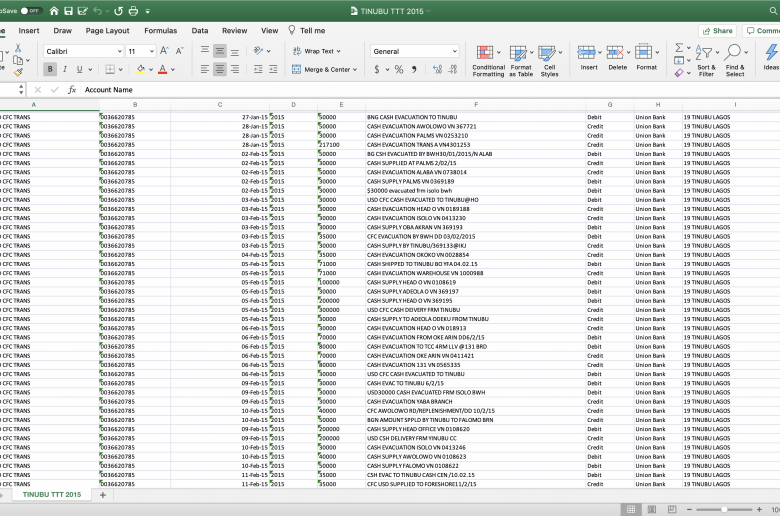This screenshot has height=516, width=780.
Task: Adjust the zoom slider
Action: click(724, 510)
